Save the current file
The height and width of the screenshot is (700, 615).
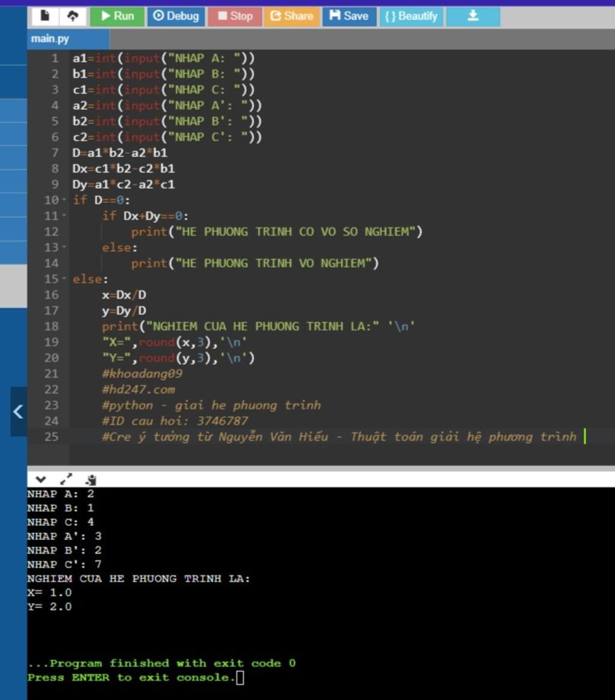tap(349, 16)
